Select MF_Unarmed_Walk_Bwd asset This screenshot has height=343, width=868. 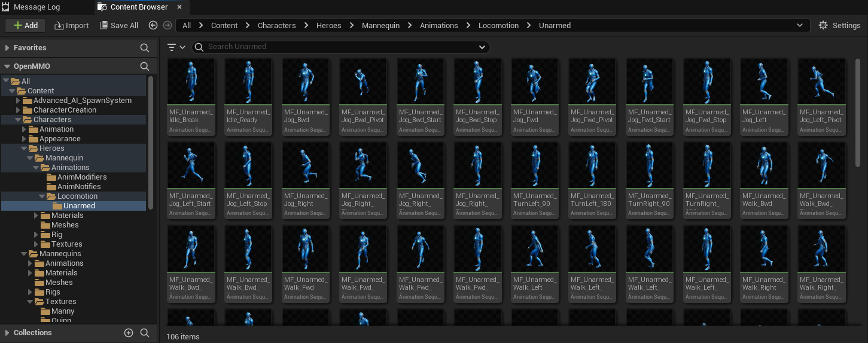[x=764, y=180]
